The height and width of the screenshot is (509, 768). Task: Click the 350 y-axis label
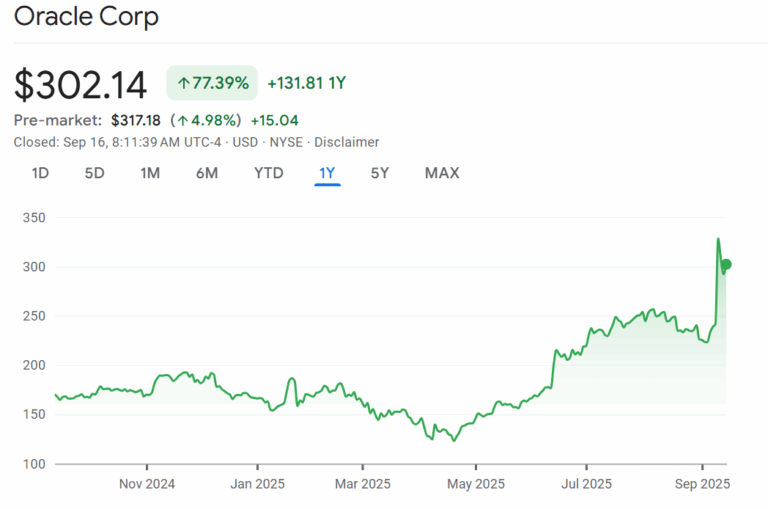tap(34, 218)
